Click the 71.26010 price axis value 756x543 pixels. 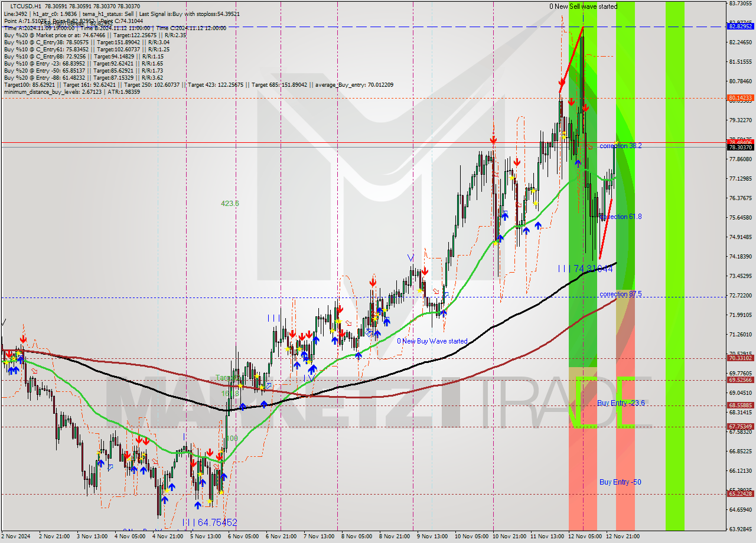(741, 334)
